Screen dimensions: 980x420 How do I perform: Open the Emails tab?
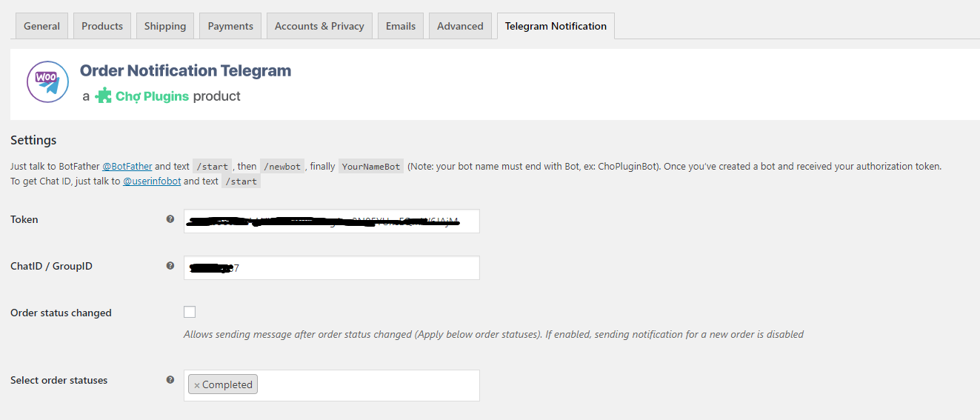[401, 26]
